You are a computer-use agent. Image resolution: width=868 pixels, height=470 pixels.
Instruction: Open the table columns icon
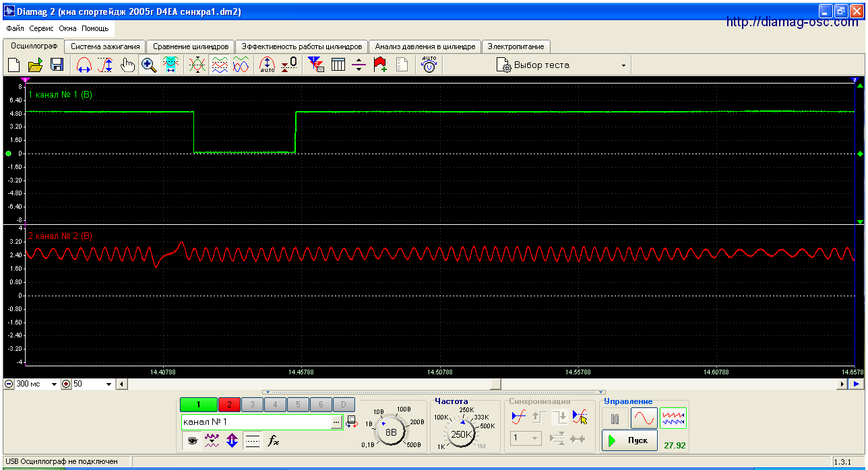click(x=338, y=65)
